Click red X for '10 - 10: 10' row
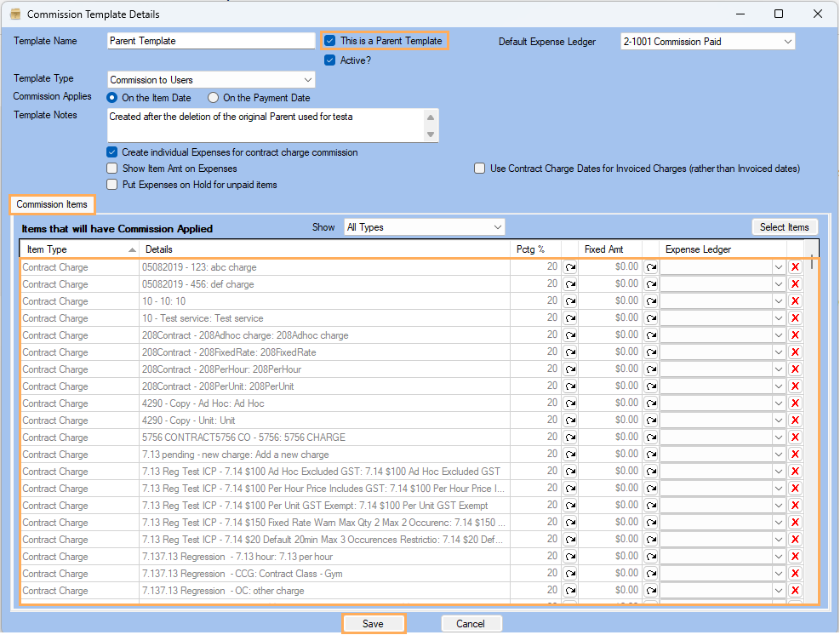This screenshot has height=635, width=840. tap(795, 301)
